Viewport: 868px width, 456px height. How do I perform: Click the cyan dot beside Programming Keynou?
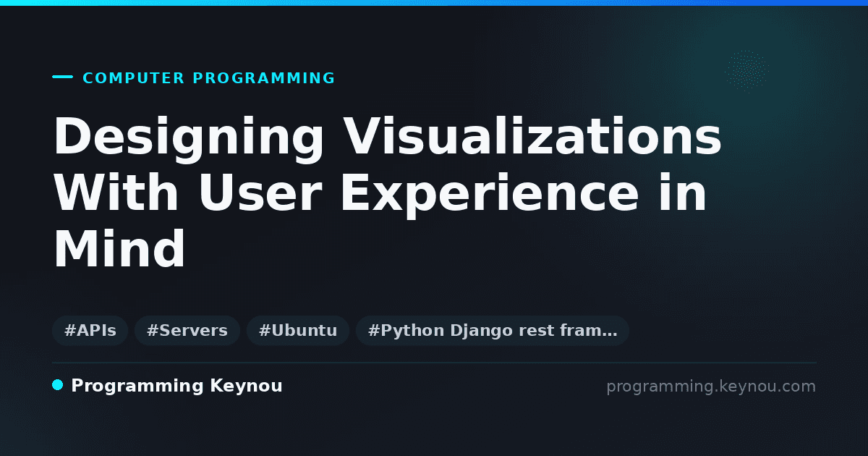(58, 385)
